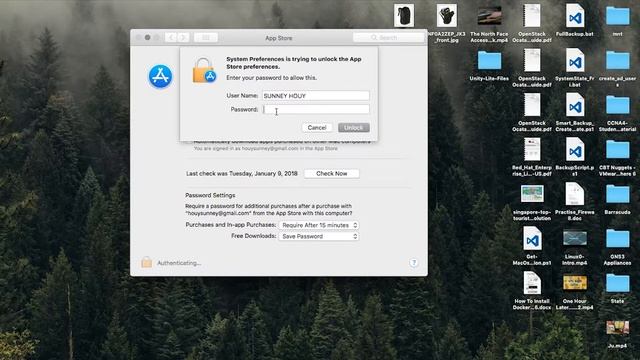Viewport: 640px width, 360px height.
Task: Open the Free Downloads Save Password dropdown
Action: (318, 236)
